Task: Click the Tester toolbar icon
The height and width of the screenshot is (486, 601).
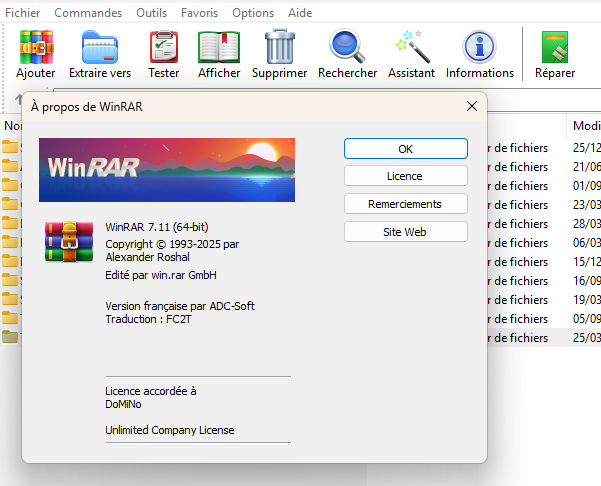Action: 164,47
